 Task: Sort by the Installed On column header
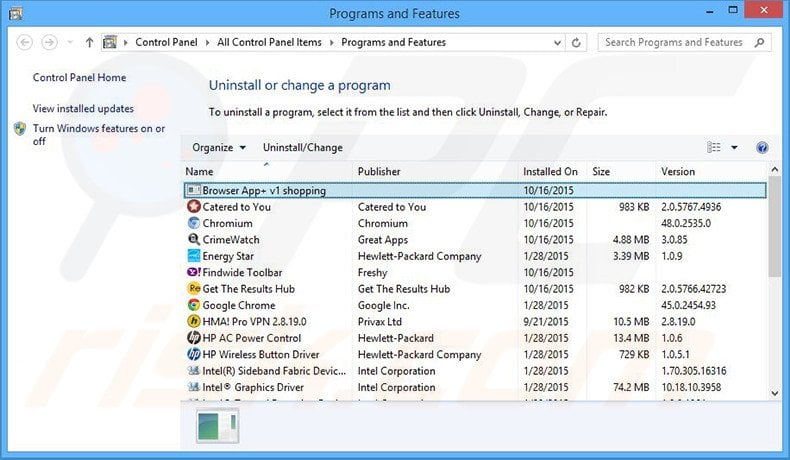click(552, 171)
